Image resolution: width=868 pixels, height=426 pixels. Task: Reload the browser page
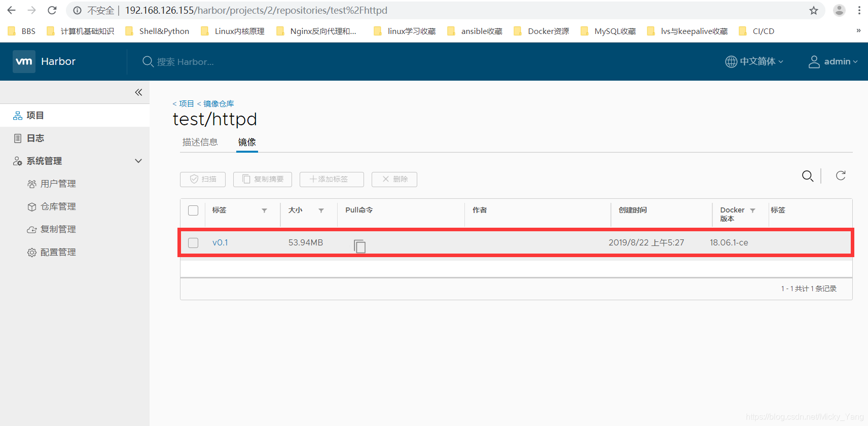click(52, 10)
